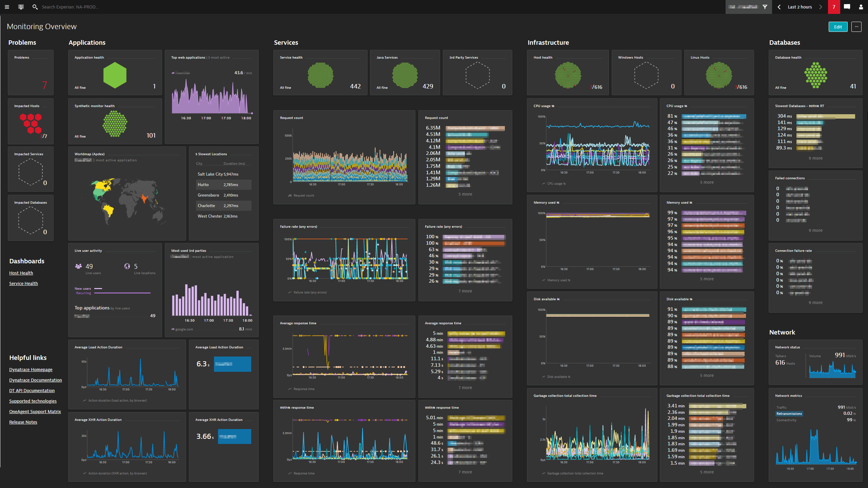Expand 9 more under Slowest Databases
868x488 pixels.
pyautogui.click(x=815, y=158)
